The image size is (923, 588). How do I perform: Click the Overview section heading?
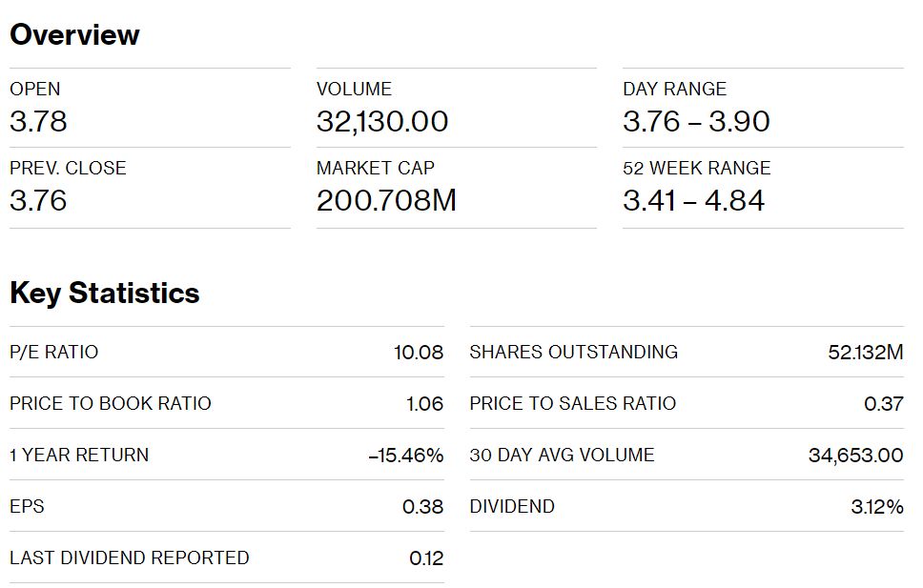pos(74,34)
